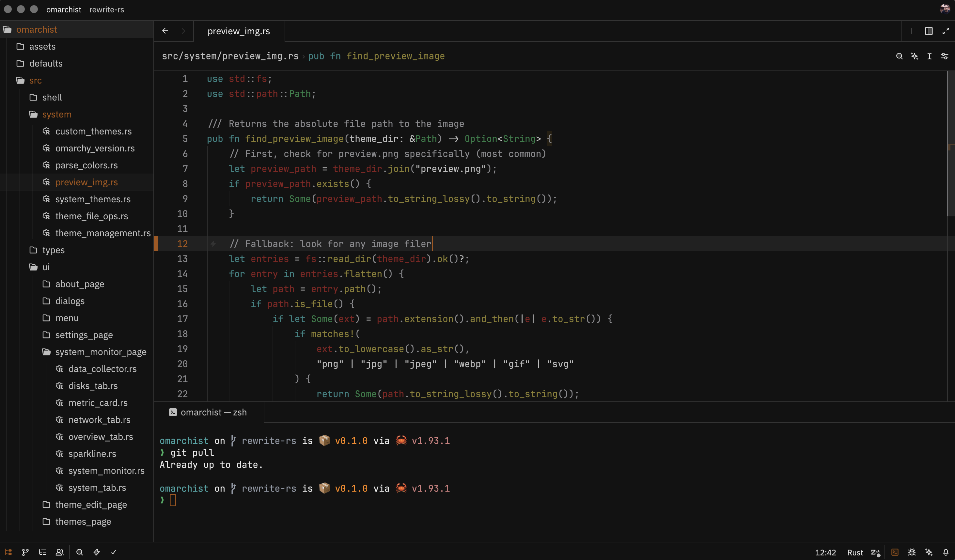Open editor controls sliders icon
Viewport: 955px width, 560px height.
point(944,56)
